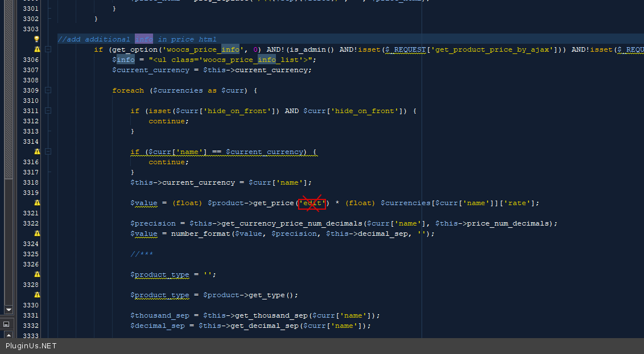Click warning icon next to $curr['name'] comparison

click(x=37, y=152)
